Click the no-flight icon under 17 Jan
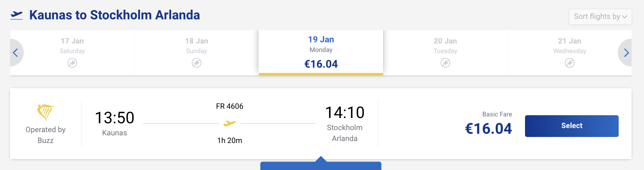Viewport: 644px width, 170px height. pyautogui.click(x=72, y=63)
